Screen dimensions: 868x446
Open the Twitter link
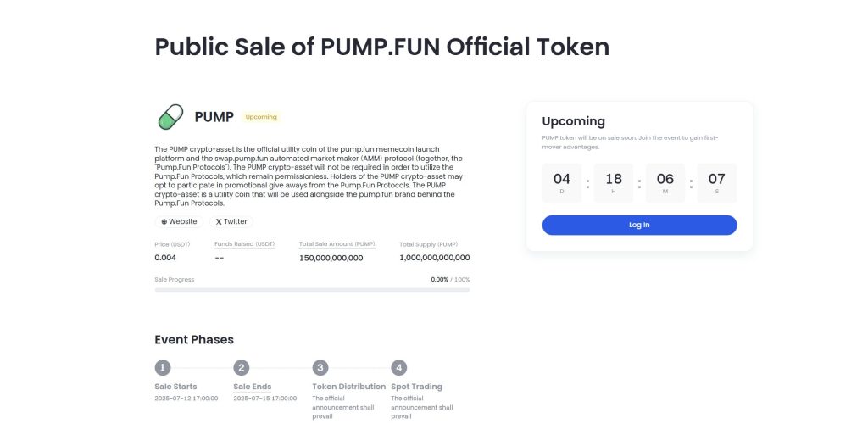pyautogui.click(x=231, y=221)
